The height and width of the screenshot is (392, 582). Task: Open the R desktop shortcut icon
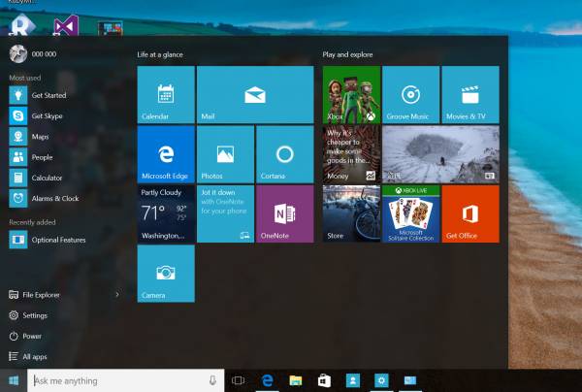tap(20, 25)
